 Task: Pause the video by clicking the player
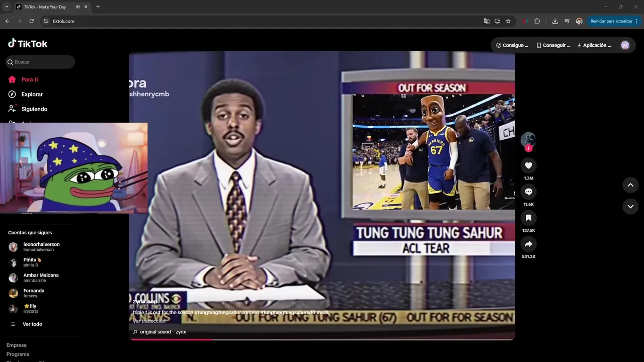pyautogui.click(x=322, y=196)
